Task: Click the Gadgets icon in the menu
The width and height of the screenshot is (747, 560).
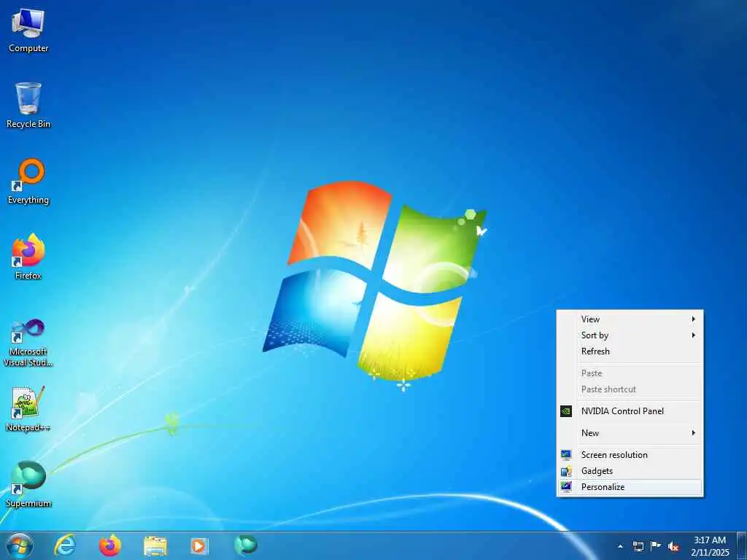Action: (566, 471)
